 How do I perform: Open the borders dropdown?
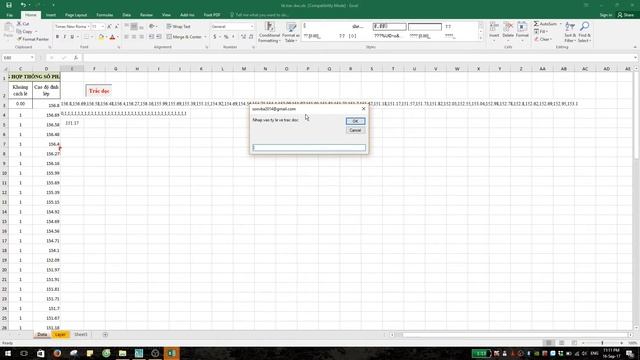pyautogui.click(x=92, y=37)
